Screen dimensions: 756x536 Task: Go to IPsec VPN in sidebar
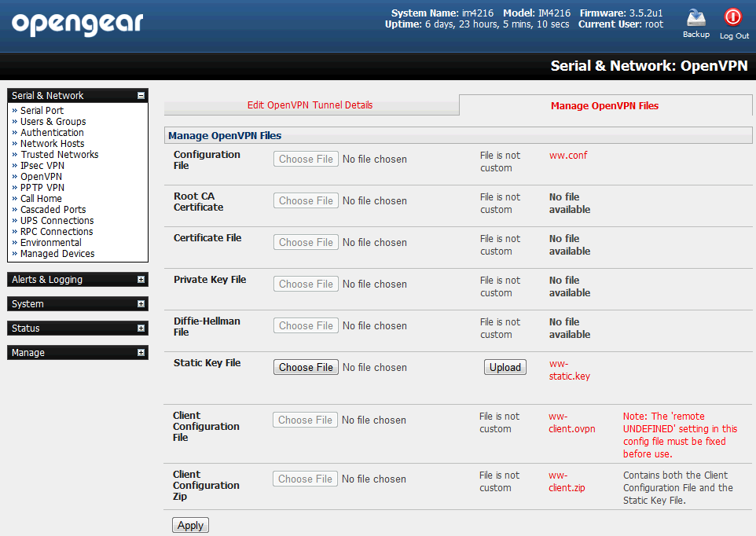point(42,166)
